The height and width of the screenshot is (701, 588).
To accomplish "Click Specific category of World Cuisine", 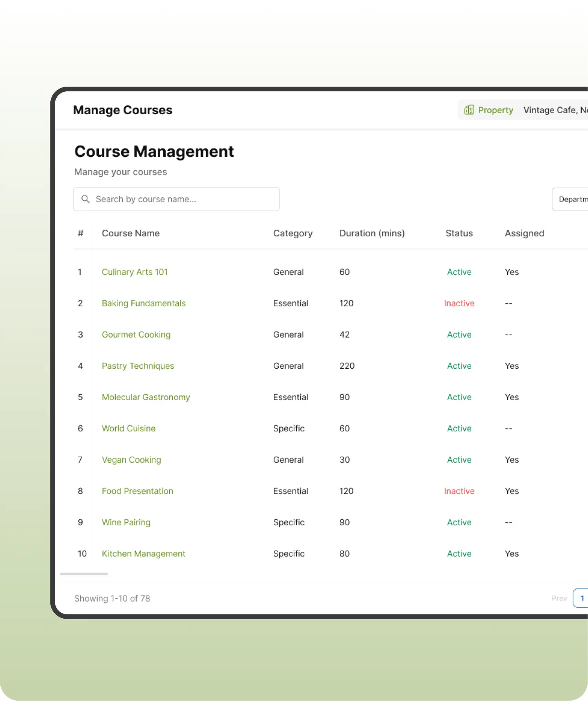I will point(289,428).
